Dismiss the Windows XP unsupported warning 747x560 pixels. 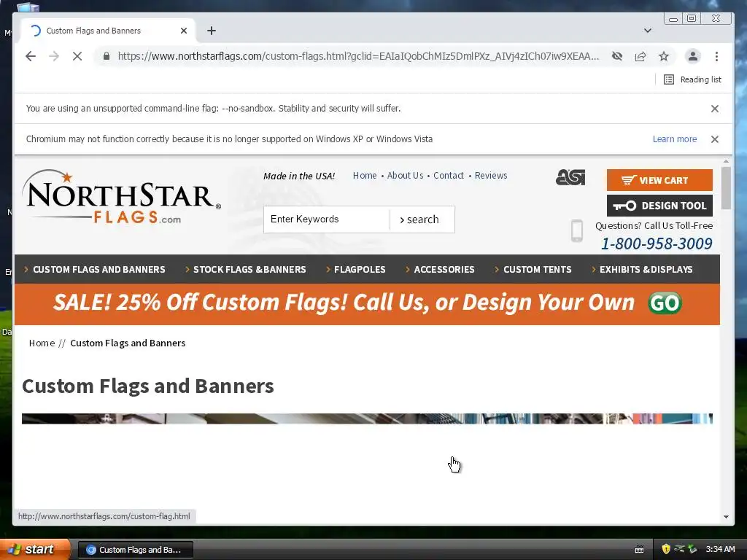715,139
